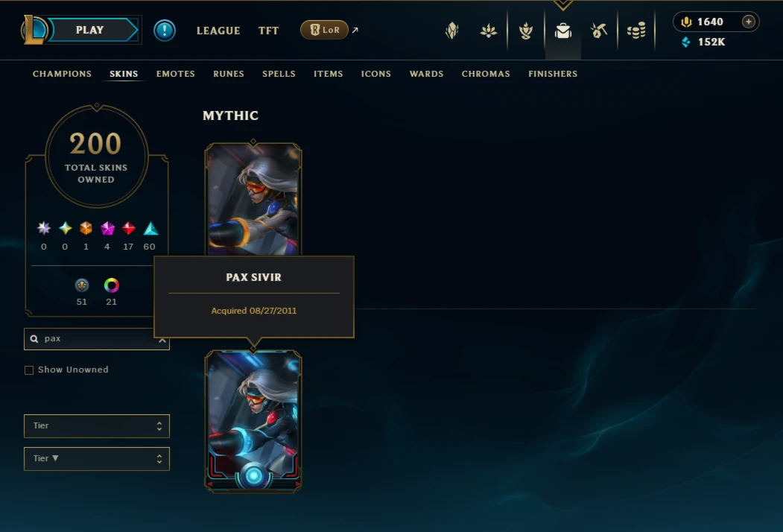Switch to the Champions tab
783x532 pixels.
click(62, 74)
